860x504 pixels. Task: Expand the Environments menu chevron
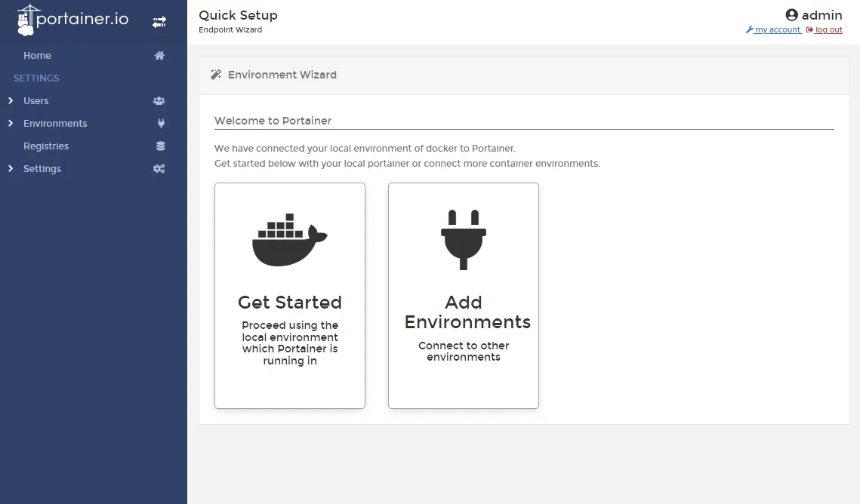11,123
